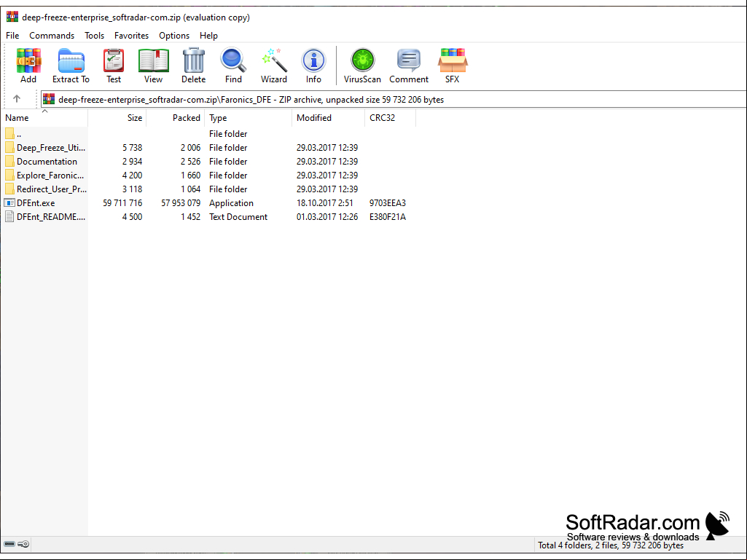
Task: Sort by the CRC32 column header
Action: click(390, 118)
